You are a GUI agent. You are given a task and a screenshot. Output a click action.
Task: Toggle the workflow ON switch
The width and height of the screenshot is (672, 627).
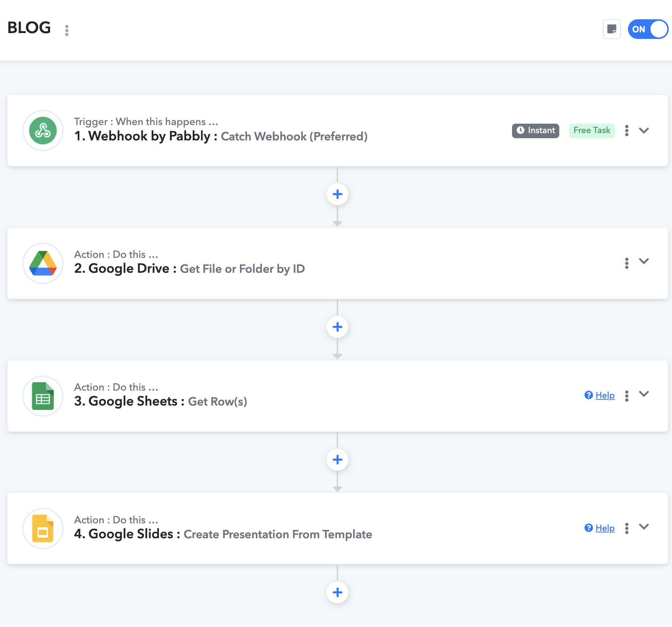[x=648, y=29]
